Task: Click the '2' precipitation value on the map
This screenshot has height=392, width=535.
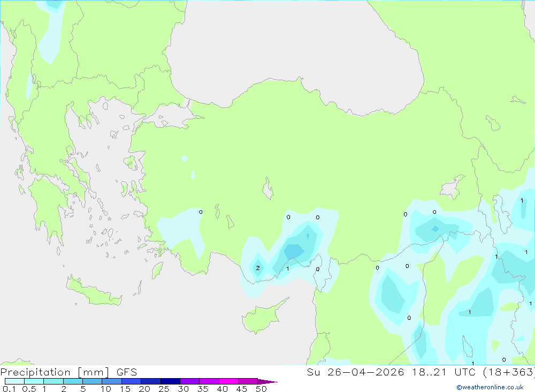Action: tap(258, 268)
